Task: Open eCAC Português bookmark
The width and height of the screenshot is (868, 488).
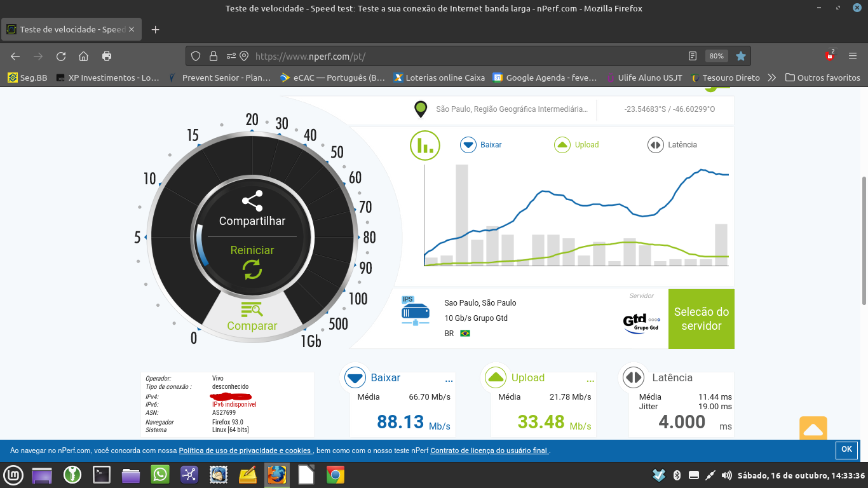Action: click(x=332, y=78)
